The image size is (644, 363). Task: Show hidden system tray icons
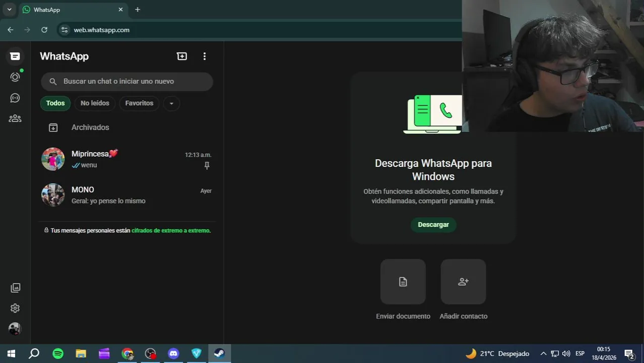tap(543, 354)
